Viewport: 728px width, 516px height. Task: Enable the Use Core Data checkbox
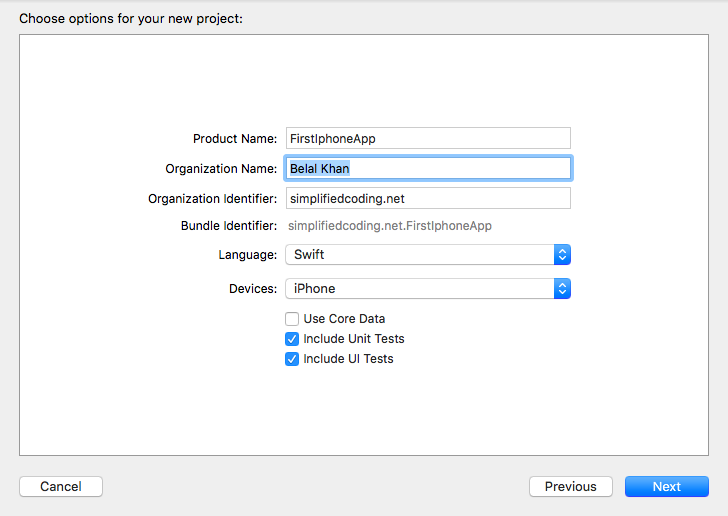[292, 319]
